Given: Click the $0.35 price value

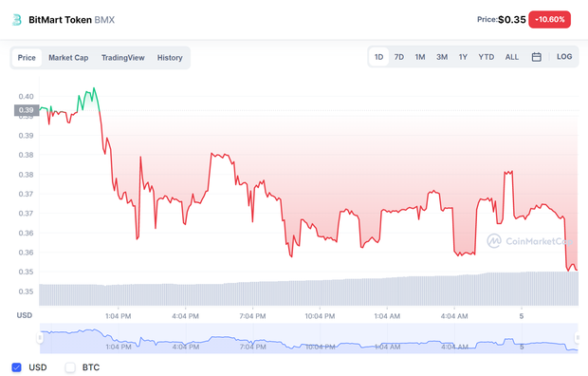Looking at the screenshot, I should (512, 20).
